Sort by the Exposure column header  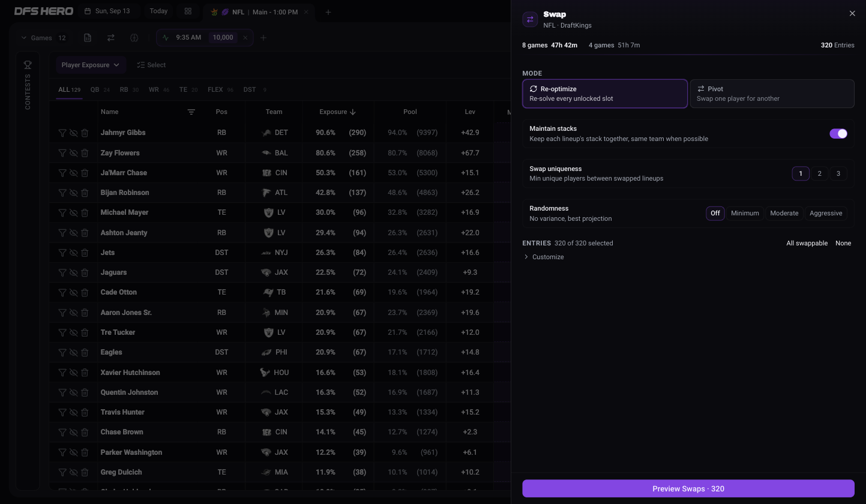point(337,112)
